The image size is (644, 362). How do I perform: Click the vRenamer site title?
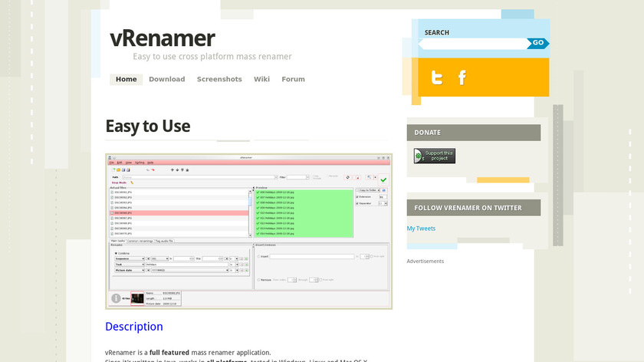(163, 38)
